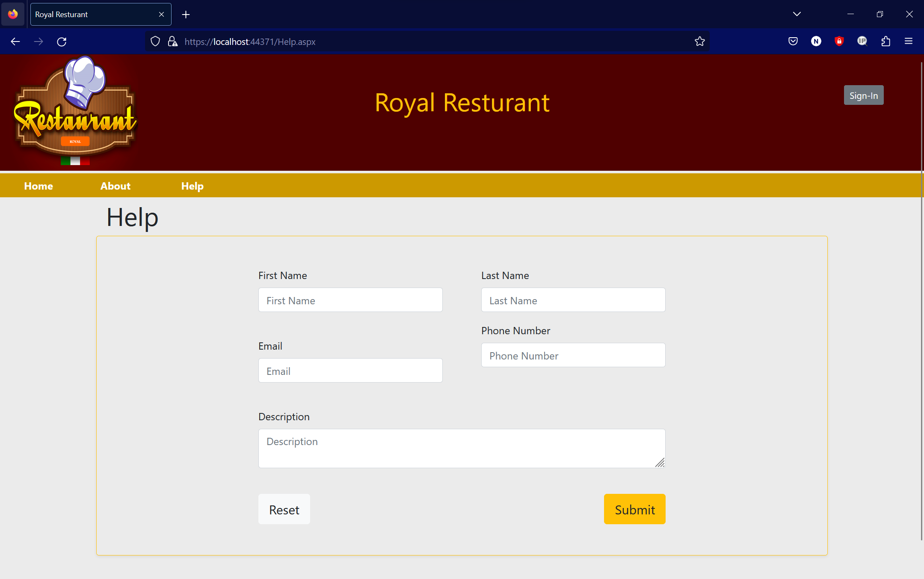Click the page scrollbar on the right
This screenshot has height=579, width=924.
point(920,300)
